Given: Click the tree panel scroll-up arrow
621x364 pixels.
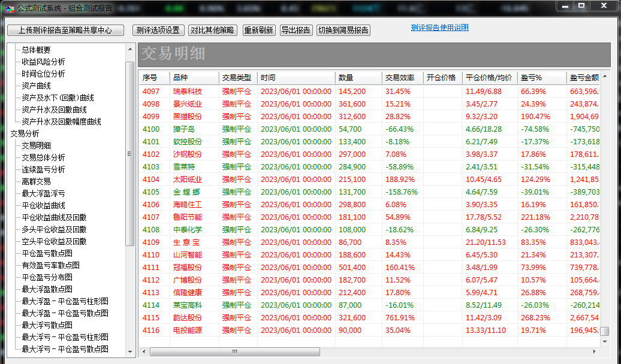Looking at the screenshot, I should [130, 49].
